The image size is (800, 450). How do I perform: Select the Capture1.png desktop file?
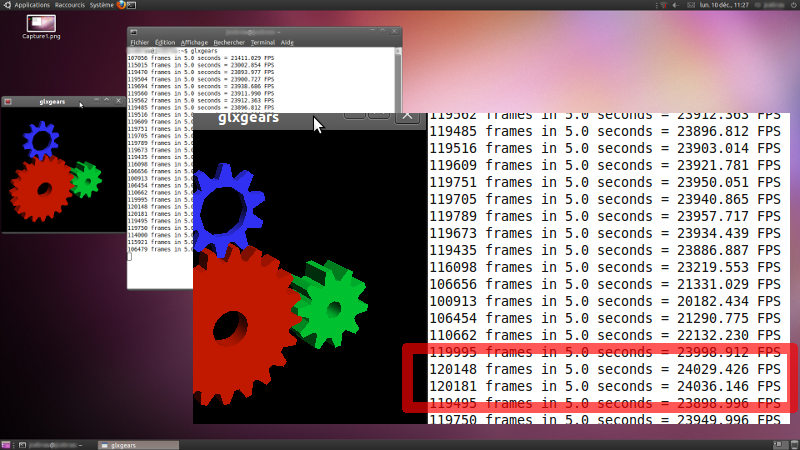pos(41,27)
